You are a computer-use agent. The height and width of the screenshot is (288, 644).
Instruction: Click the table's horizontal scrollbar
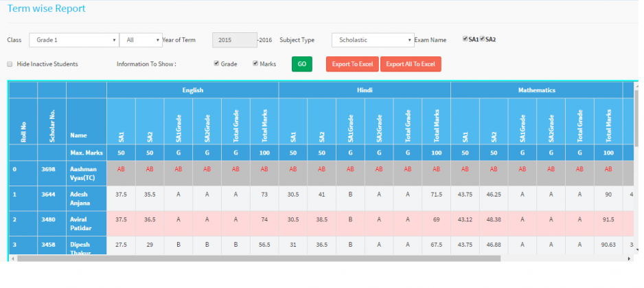click(x=275, y=258)
